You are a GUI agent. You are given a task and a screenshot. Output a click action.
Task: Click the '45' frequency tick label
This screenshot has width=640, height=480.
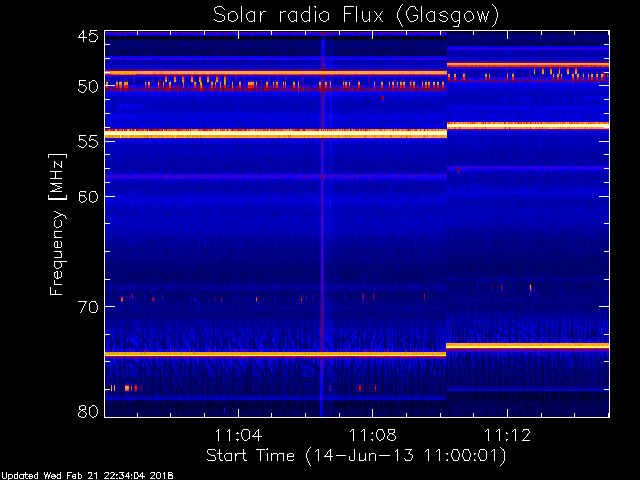[x=88, y=37]
